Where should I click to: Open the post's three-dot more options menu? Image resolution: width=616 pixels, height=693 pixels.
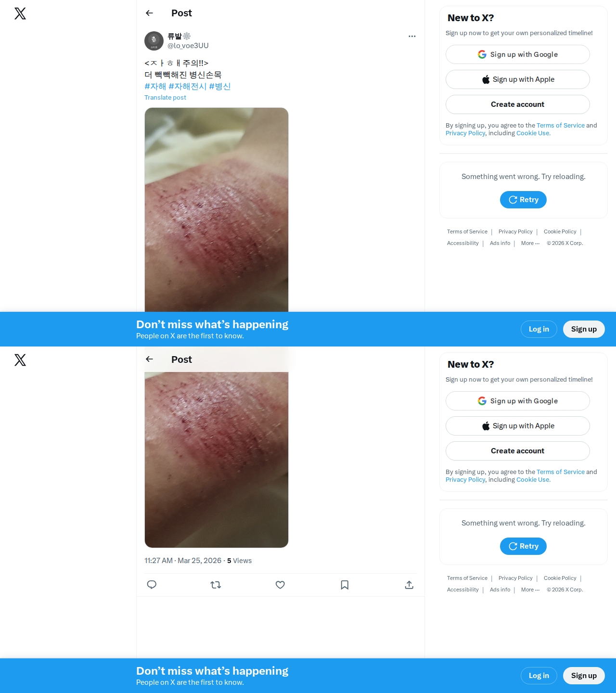[x=412, y=36]
